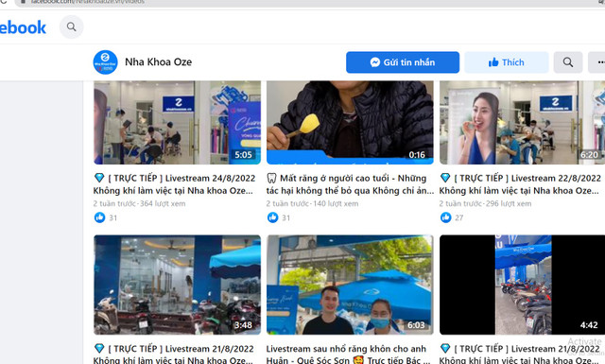Click like icon under the 140 lượt xem video

pyautogui.click(x=272, y=217)
